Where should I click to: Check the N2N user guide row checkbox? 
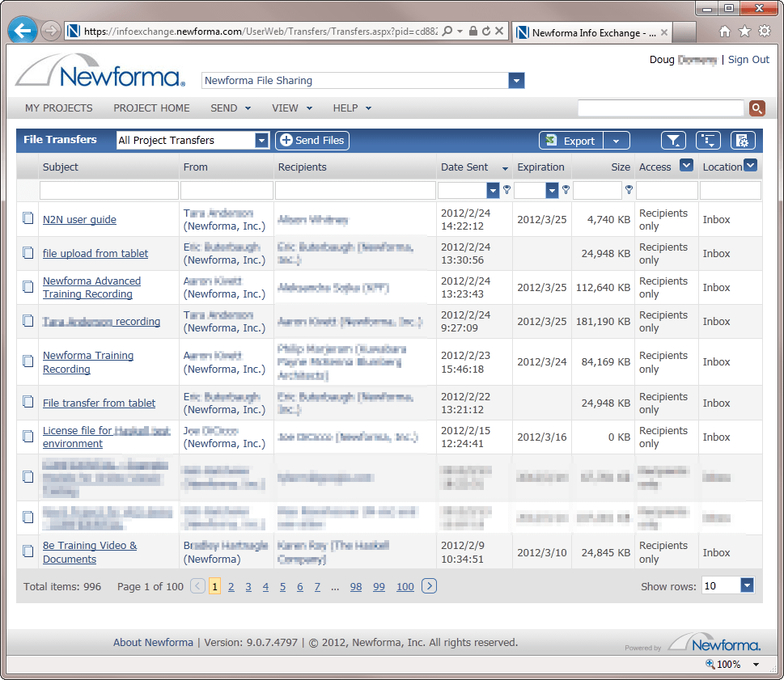28,218
